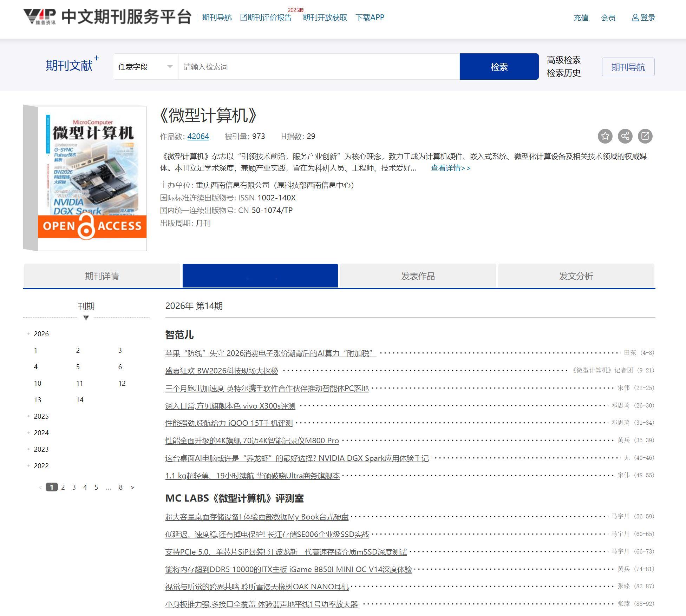
Task: Go to next page of year list
Action: pyautogui.click(x=132, y=487)
